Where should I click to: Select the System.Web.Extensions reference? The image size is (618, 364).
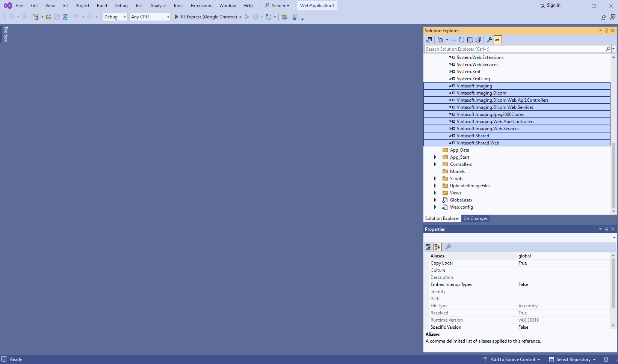click(480, 57)
